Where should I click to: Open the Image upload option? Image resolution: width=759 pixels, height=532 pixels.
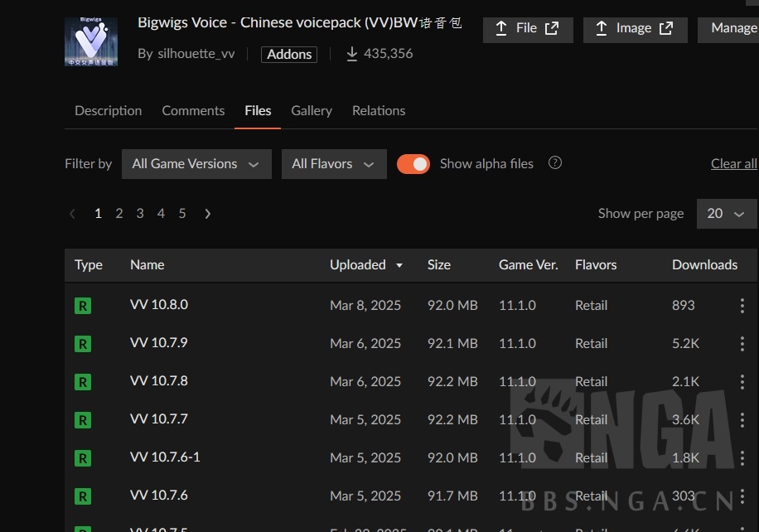point(635,28)
